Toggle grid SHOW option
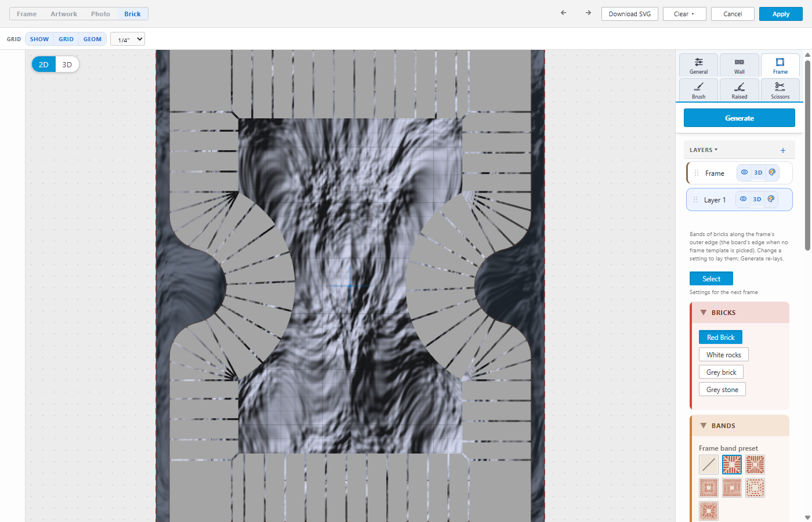The height and width of the screenshot is (522, 812). [x=39, y=39]
